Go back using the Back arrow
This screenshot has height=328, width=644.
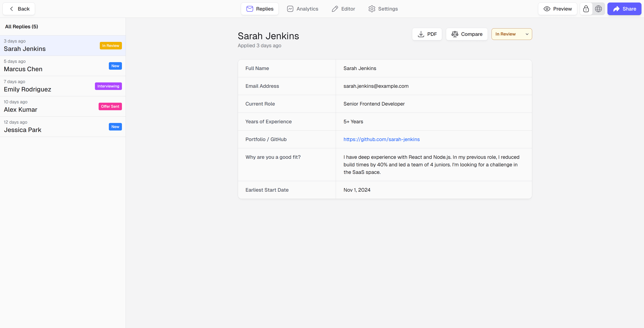19,9
